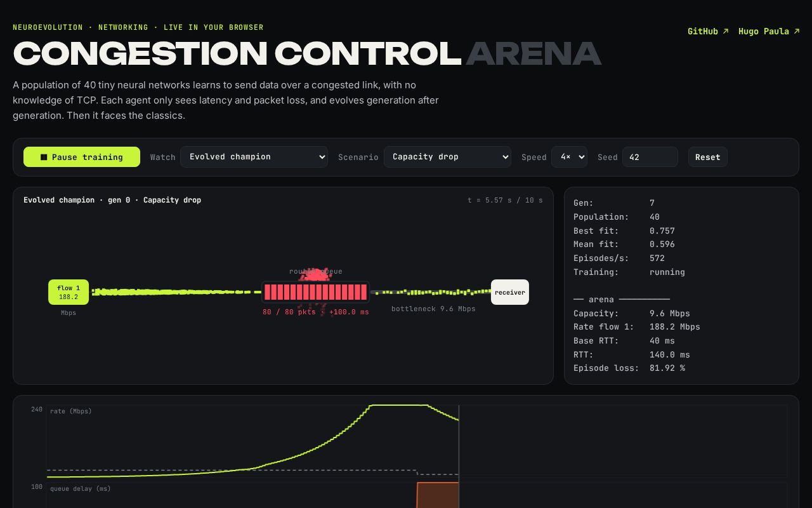Click the RTT value 140.0 ms

point(670,354)
